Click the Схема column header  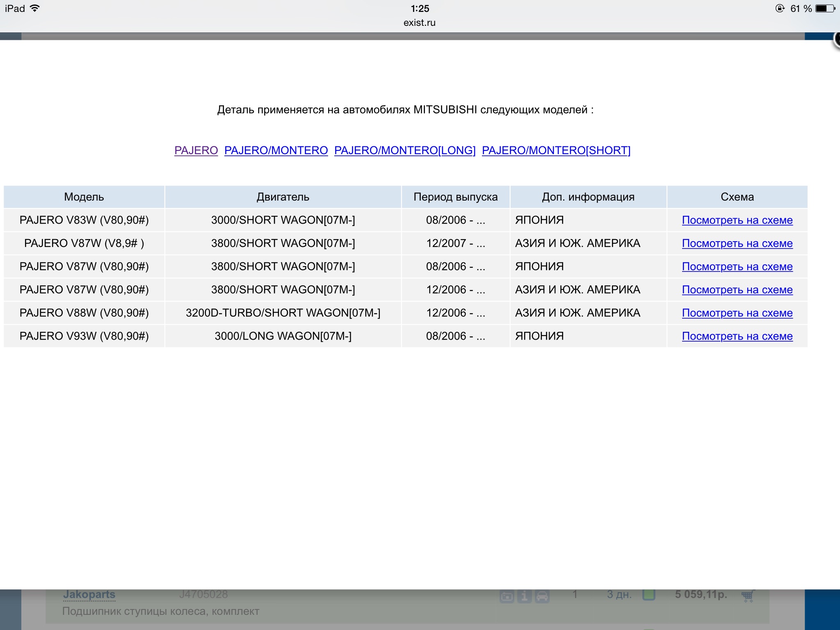737,197
